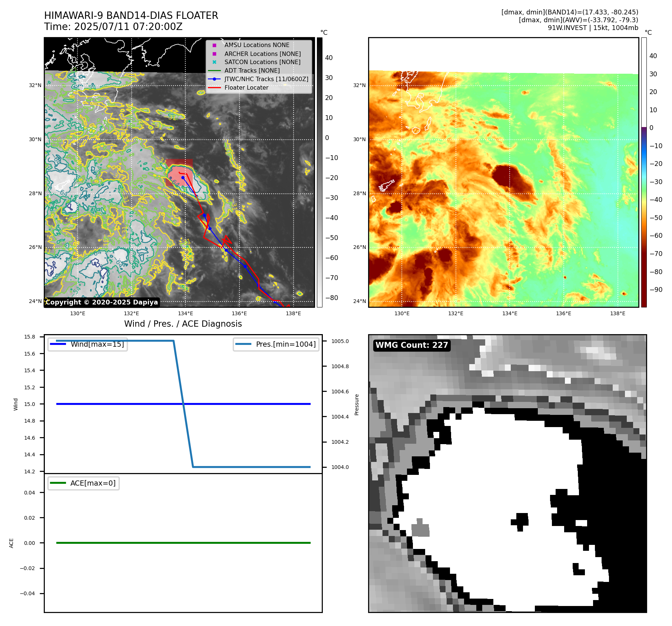Click the green ACE line in chart
Screen dimensions: 672x626
[x=183, y=543]
